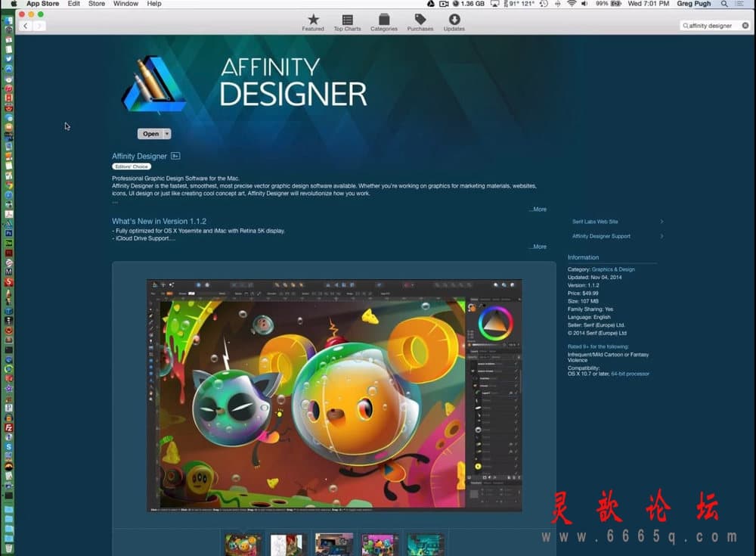This screenshot has height=556, width=756.
Task: Open Adobe Acrobat from the dock
Action: [x=8, y=214]
